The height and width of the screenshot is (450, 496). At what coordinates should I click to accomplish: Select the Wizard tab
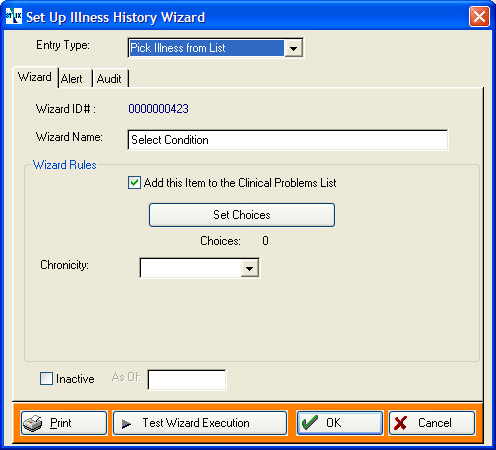point(35,77)
